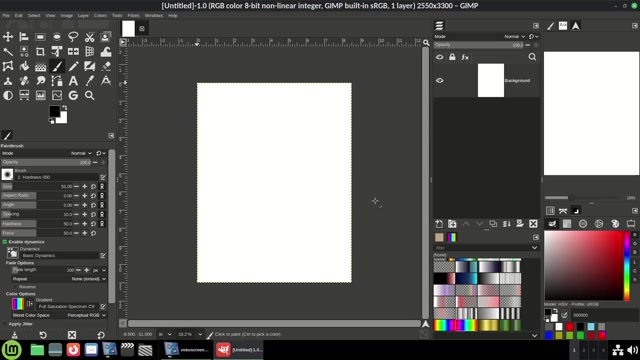
Task: Duplicate layer icon in Layers panel
Action: (x=493, y=224)
